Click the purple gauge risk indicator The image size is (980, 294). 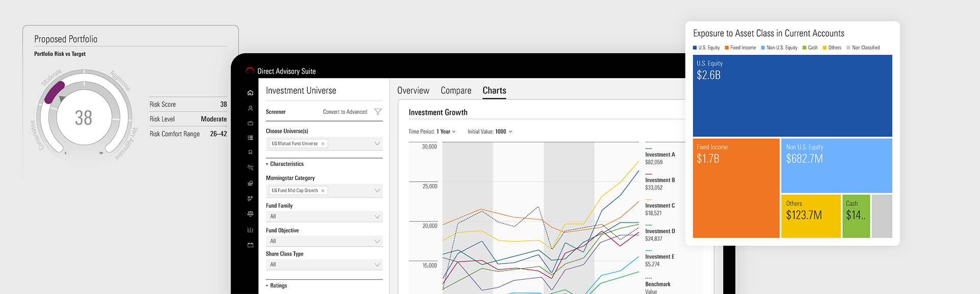tap(54, 91)
